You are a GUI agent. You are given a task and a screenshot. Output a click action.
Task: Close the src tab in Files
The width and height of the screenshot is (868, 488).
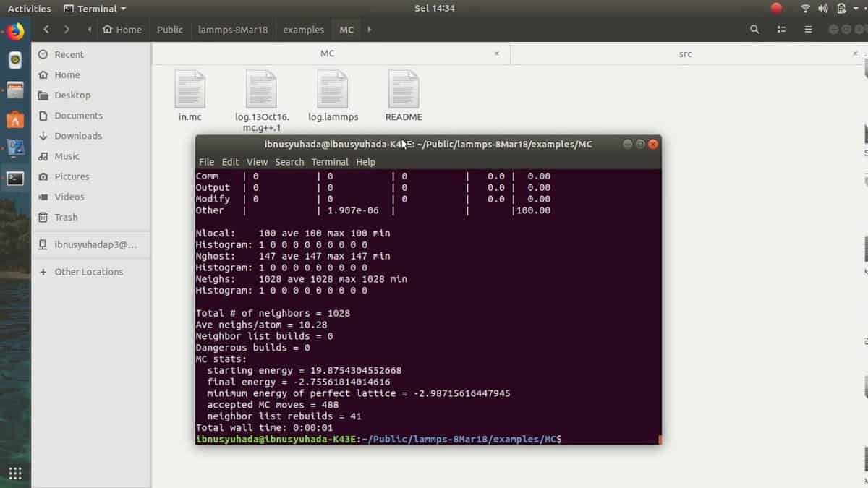click(855, 53)
